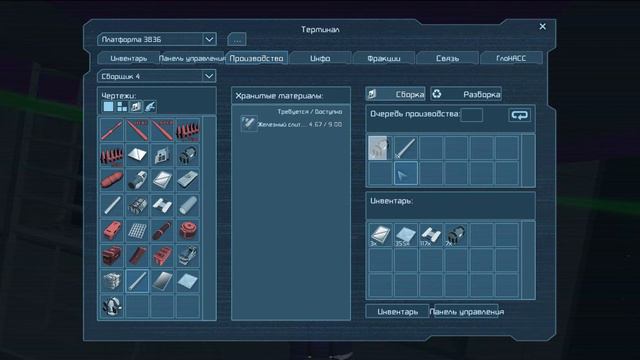Select the 3x display glass in inventory
Screen dimensions: 640x360
[380, 235]
